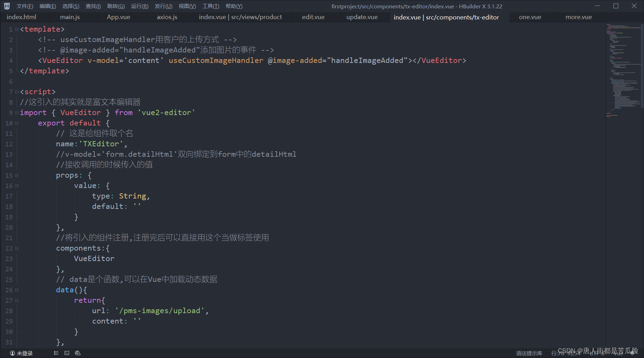Click the 未登录 login label
This screenshot has height=358, width=644.
click(x=25, y=353)
